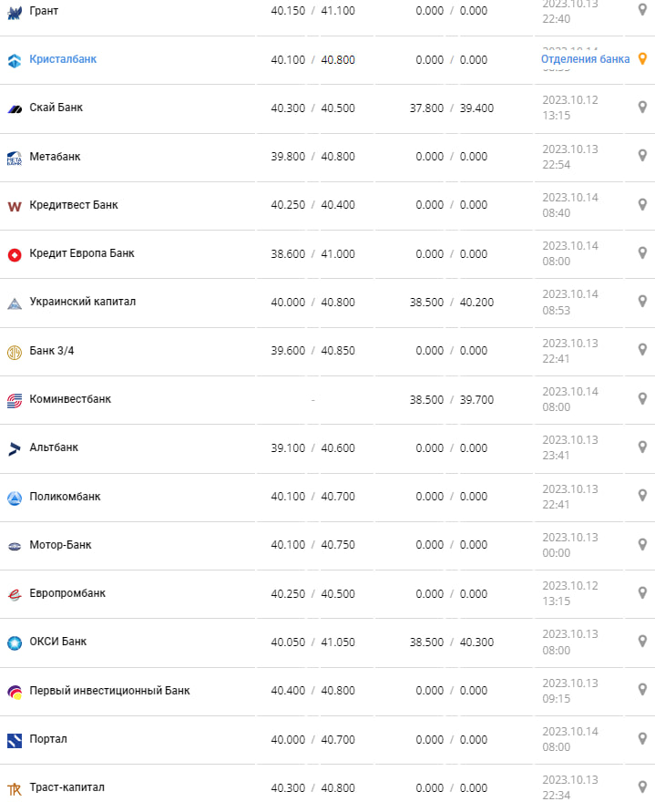
Task: Click the map pin for Украинский капитал
Action: pyautogui.click(x=642, y=302)
